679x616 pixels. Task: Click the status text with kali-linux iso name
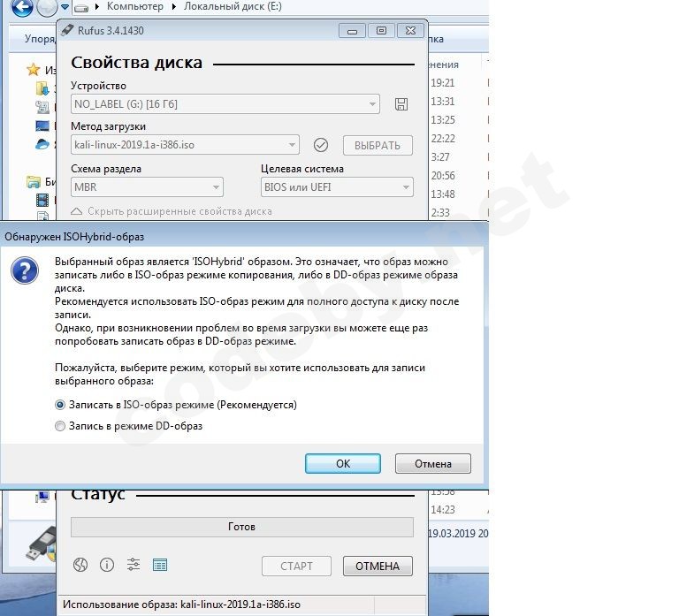coord(181,605)
